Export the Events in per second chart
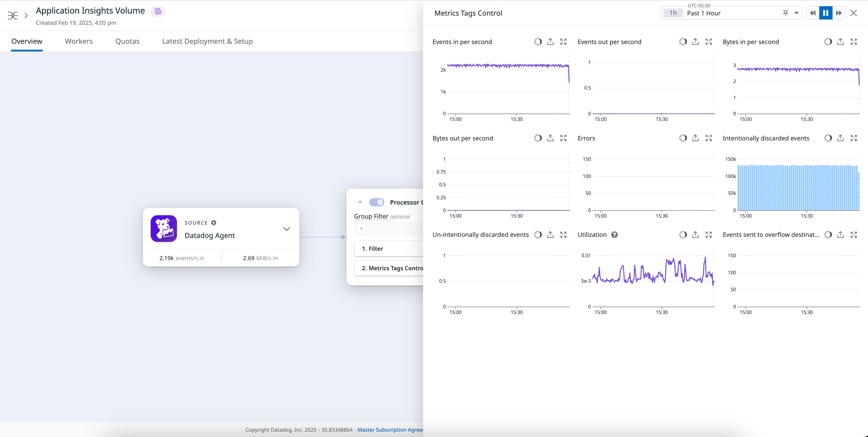Screen dimensions: 868x437 click(x=550, y=41)
